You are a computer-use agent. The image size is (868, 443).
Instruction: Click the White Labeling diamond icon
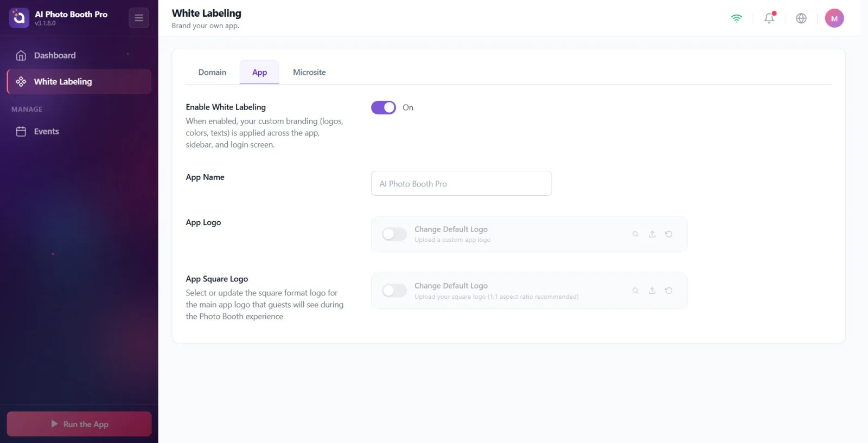click(21, 81)
